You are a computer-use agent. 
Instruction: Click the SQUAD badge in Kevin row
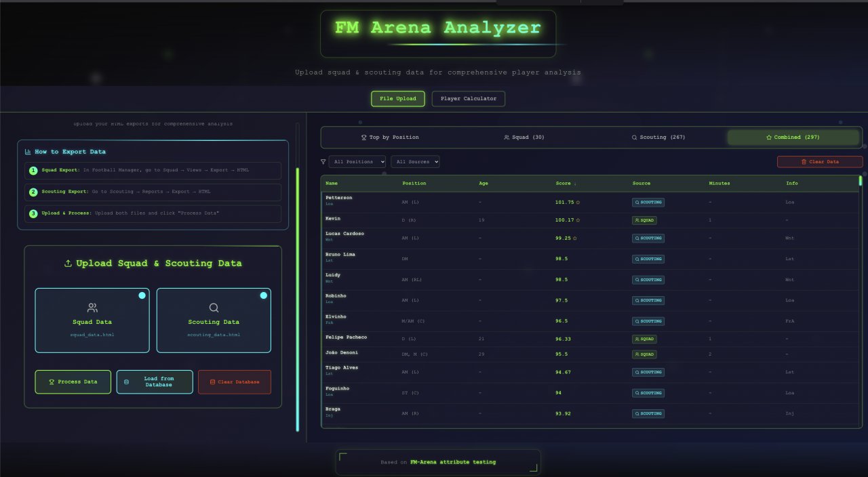644,220
